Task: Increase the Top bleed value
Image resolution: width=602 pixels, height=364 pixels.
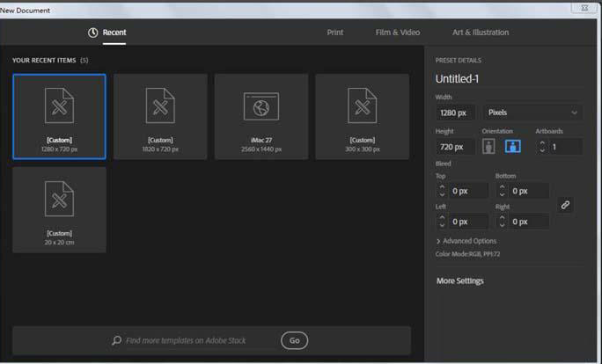Action: pyautogui.click(x=442, y=187)
